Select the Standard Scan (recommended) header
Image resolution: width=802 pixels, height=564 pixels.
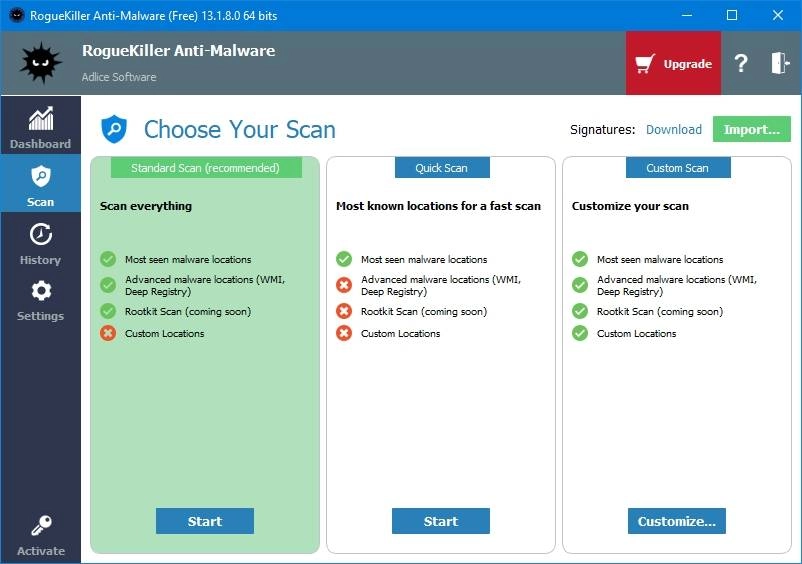click(x=206, y=168)
